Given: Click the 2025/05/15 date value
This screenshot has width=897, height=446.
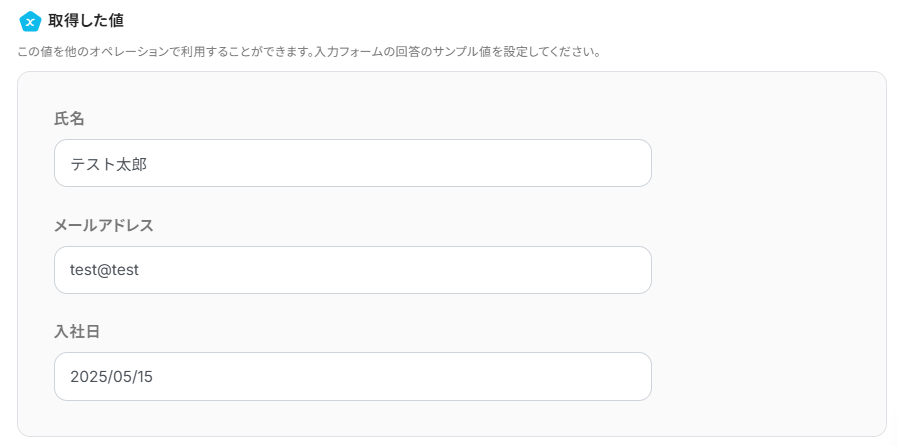Looking at the screenshot, I should [111, 376].
